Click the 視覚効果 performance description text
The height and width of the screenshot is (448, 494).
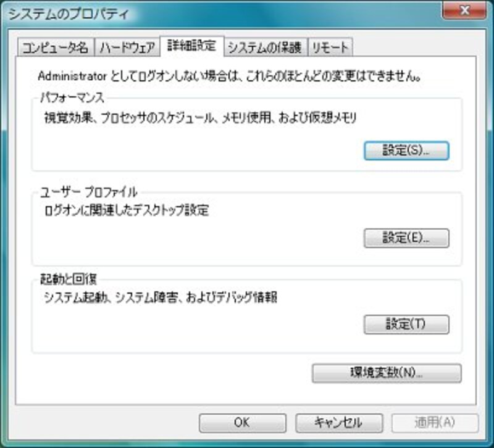200,118
